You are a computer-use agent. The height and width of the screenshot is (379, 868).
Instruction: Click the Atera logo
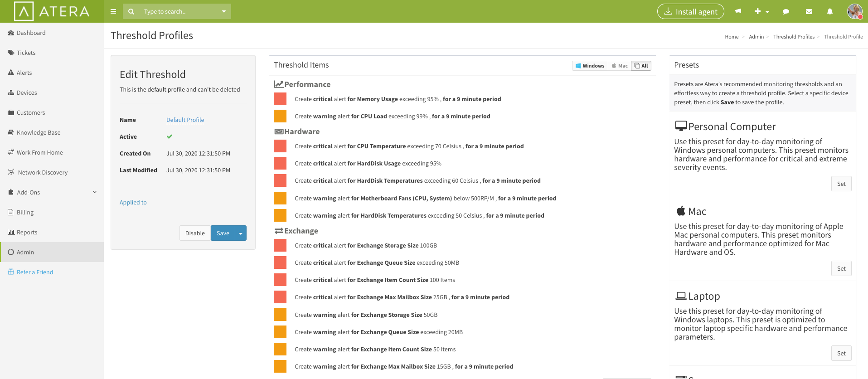52,11
